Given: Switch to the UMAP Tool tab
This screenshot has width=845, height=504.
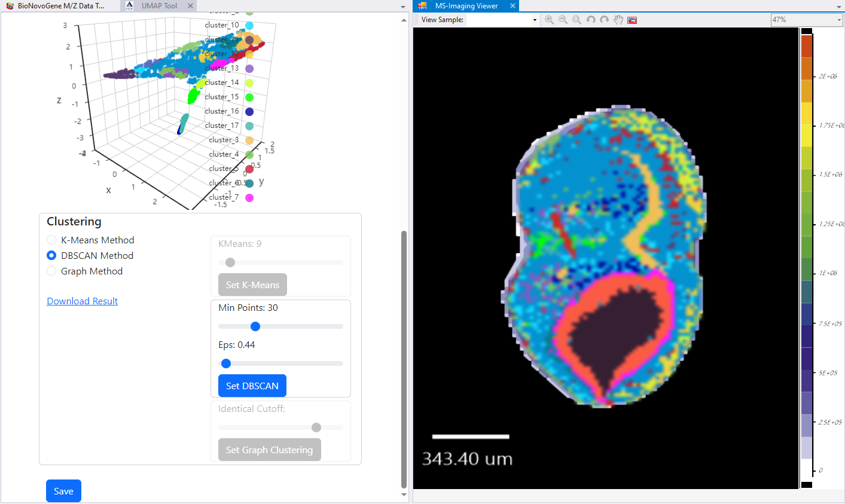Looking at the screenshot, I should (x=158, y=6).
